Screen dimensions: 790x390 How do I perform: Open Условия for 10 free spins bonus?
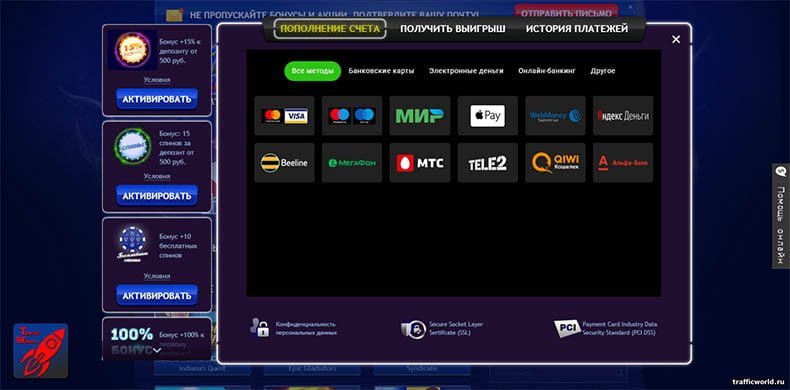pyautogui.click(x=157, y=276)
